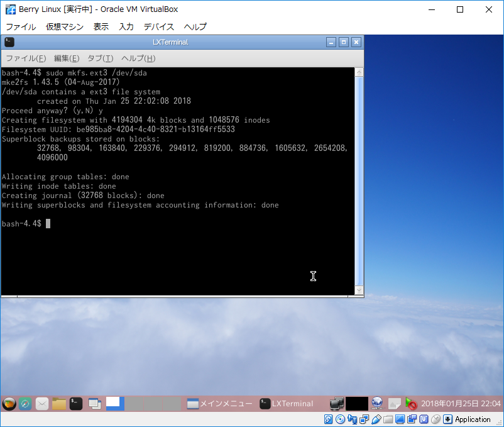Click the VirtualBox display status icon
Screen dimensions: 504x427
click(x=400, y=419)
